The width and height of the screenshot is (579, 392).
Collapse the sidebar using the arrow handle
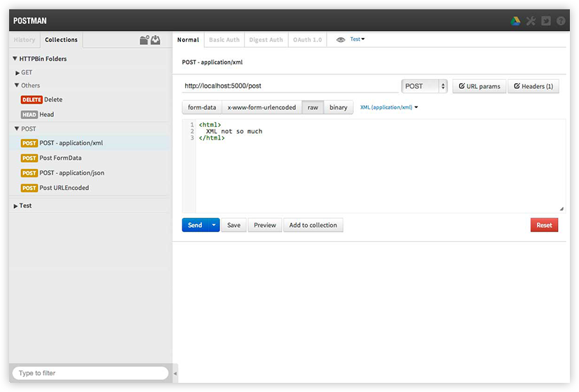coord(175,374)
